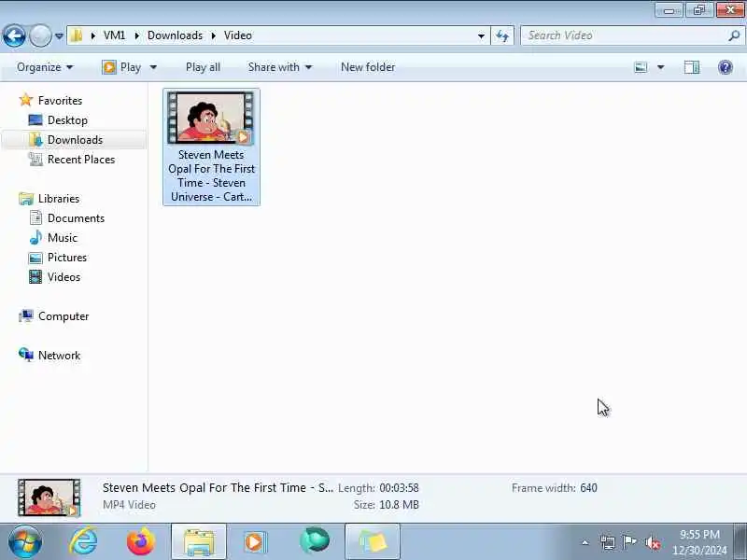Open the yellow-green taskbar app
The width and height of the screenshot is (747, 560).
373,541
